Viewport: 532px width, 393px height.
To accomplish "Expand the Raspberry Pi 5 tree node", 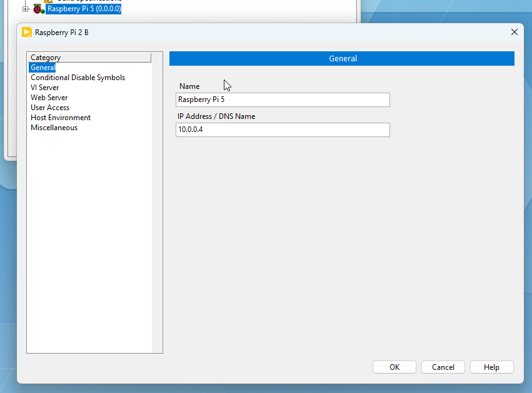I will (26, 9).
